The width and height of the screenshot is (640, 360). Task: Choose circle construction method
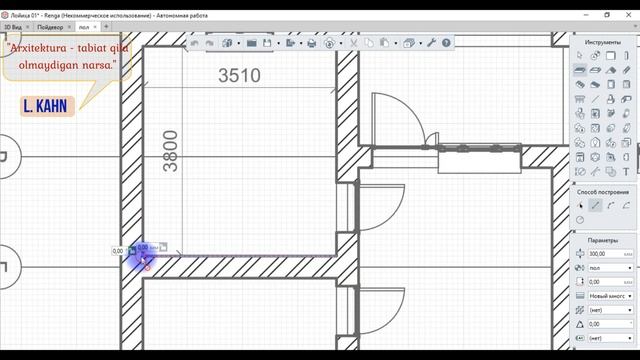pyautogui.click(x=580, y=220)
